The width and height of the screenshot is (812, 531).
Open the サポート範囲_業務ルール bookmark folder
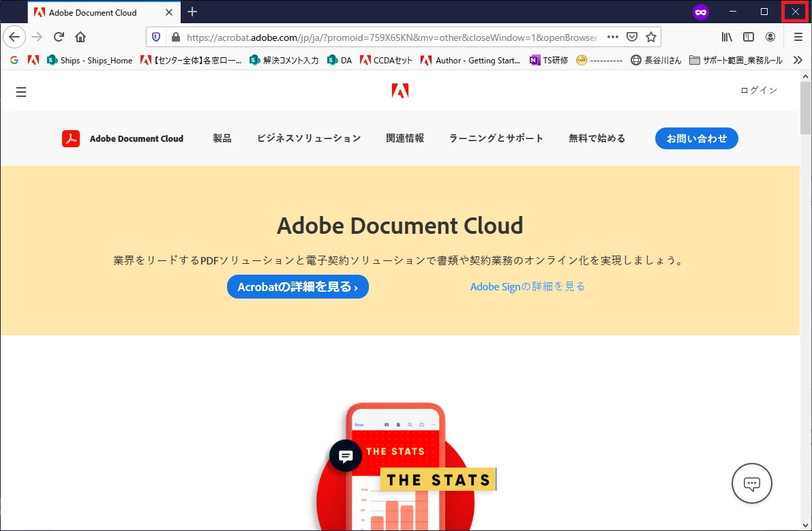click(736, 60)
